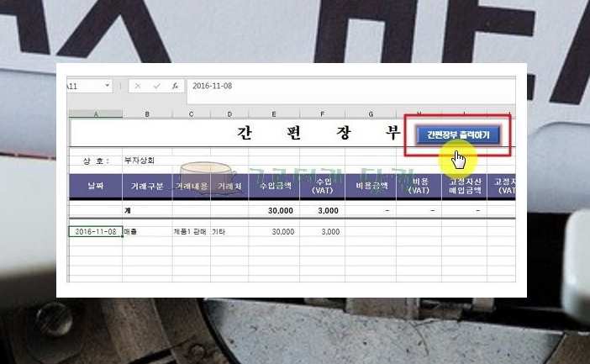Select cell with date 2016-11-08
Viewport: 590px width, 364px height.
pyautogui.click(x=96, y=231)
